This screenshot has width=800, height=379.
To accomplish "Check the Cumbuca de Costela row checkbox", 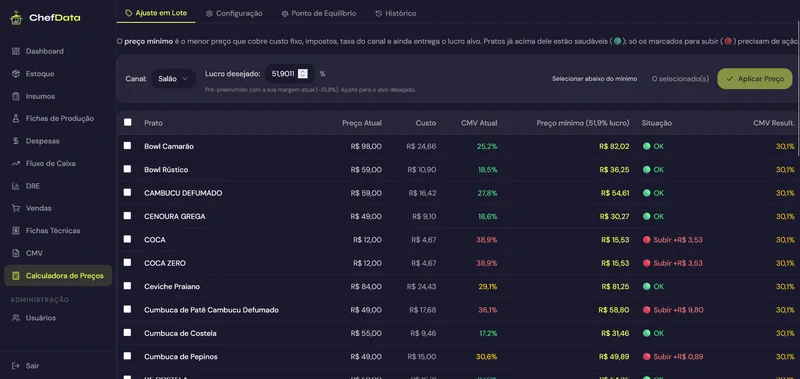I will (128, 333).
